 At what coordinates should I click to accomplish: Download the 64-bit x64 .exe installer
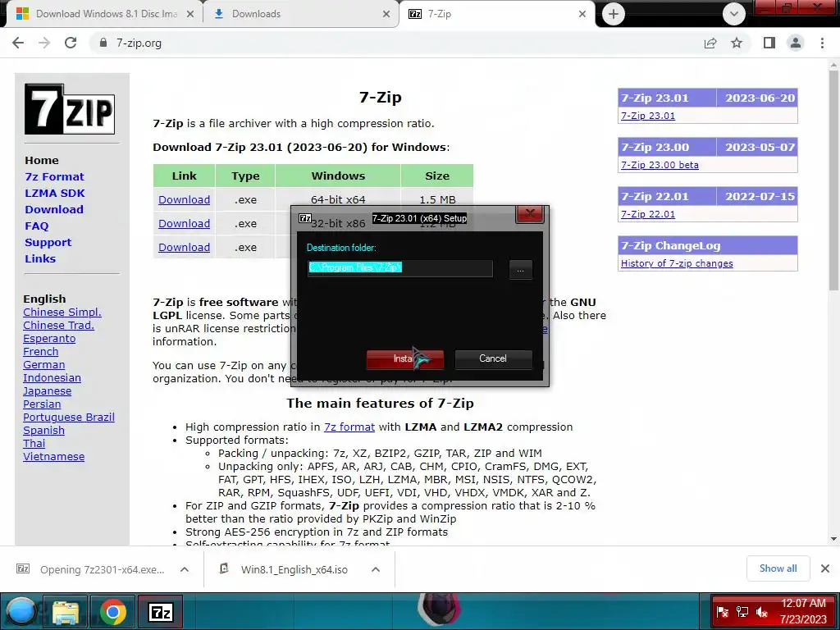pyautogui.click(x=184, y=200)
